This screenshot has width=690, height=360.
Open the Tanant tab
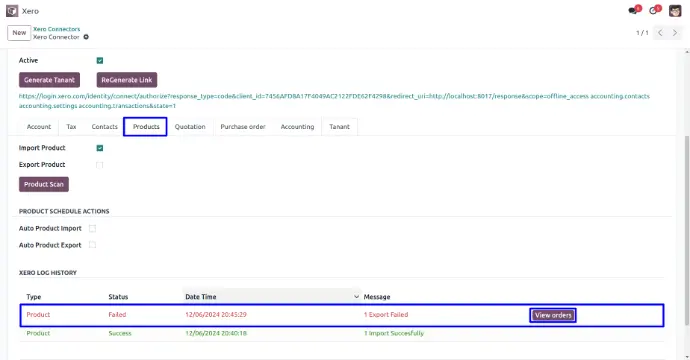click(x=339, y=127)
